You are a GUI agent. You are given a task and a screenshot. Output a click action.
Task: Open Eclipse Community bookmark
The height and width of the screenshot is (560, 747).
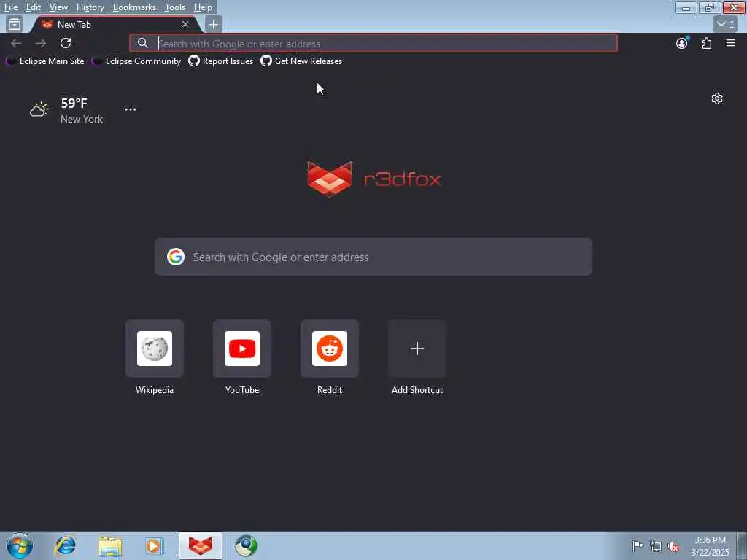pos(136,61)
